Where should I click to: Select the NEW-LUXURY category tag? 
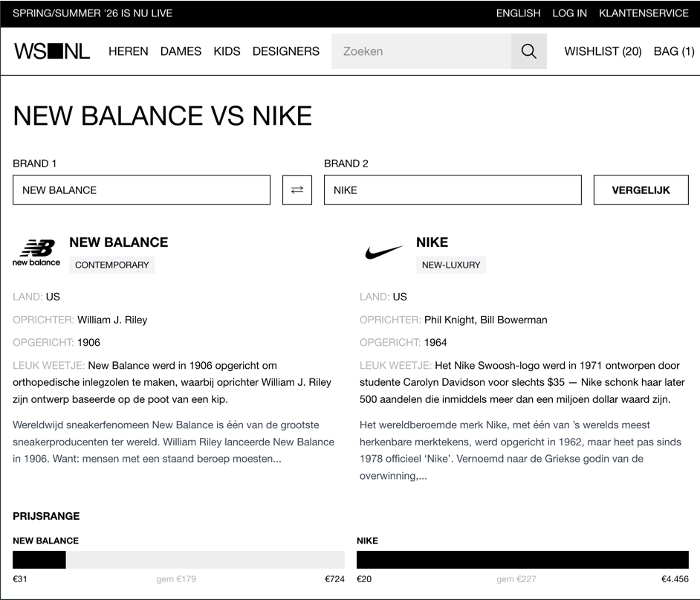[x=451, y=265]
